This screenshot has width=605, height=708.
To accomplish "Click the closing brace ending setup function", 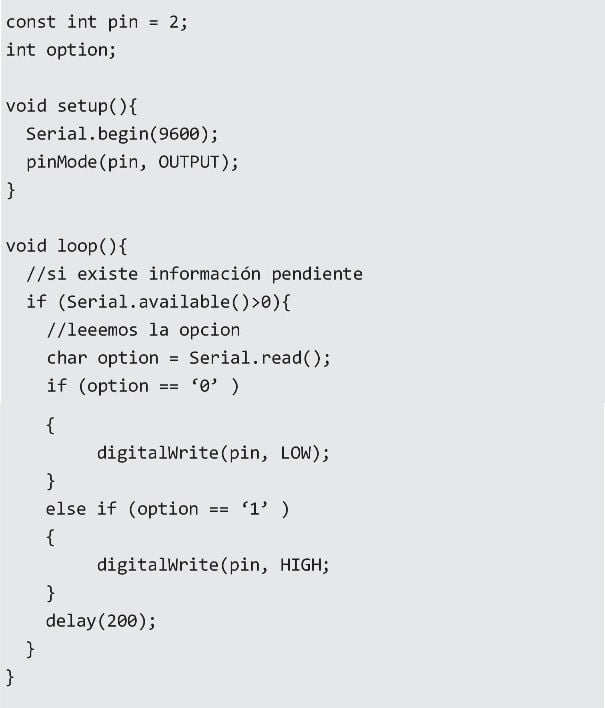I will (11, 190).
